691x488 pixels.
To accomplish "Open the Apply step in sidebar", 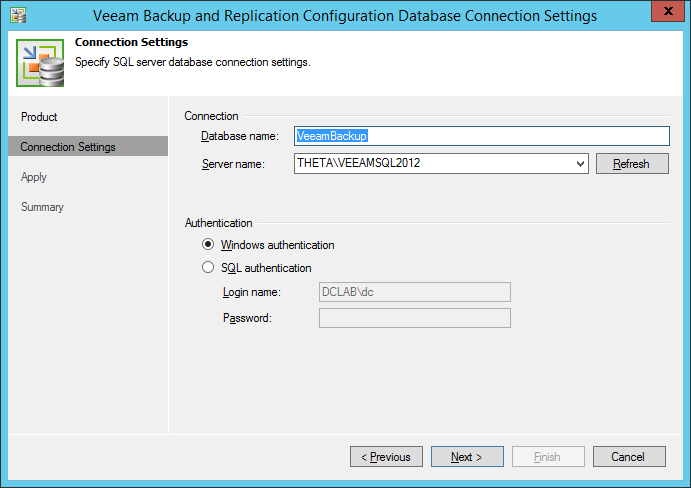I will coord(34,177).
